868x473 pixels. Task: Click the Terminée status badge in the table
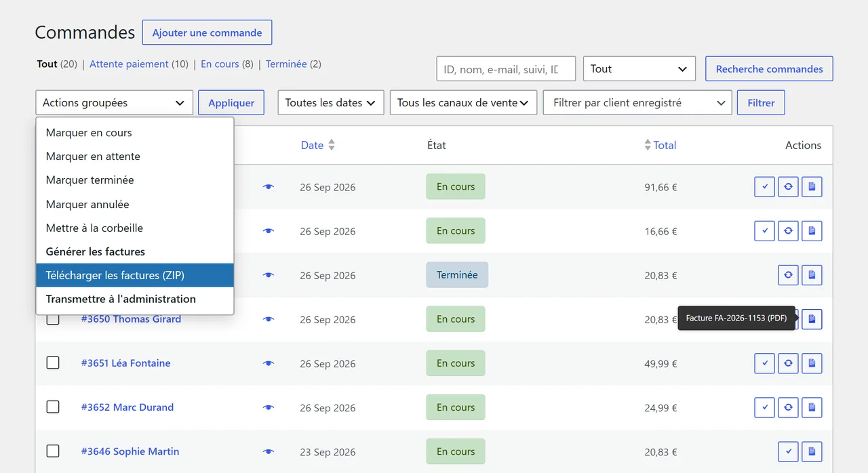[x=457, y=275]
